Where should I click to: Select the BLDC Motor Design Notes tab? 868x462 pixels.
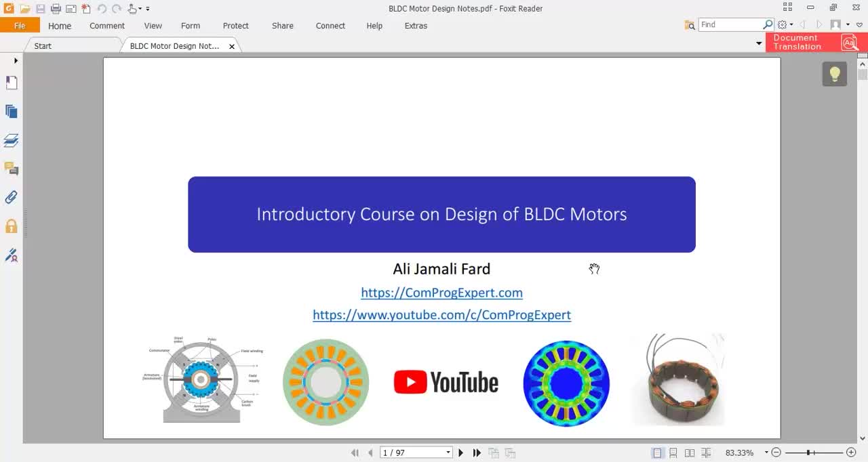174,46
